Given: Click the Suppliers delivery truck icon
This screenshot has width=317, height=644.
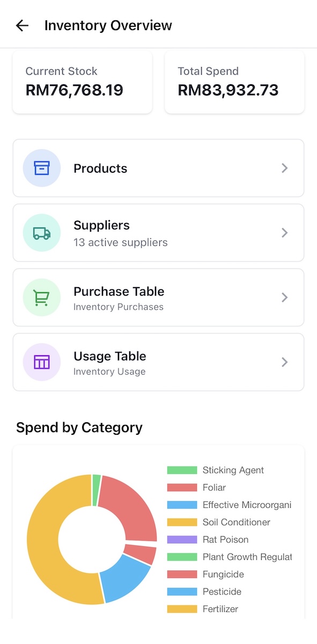Looking at the screenshot, I should pyautogui.click(x=42, y=232).
